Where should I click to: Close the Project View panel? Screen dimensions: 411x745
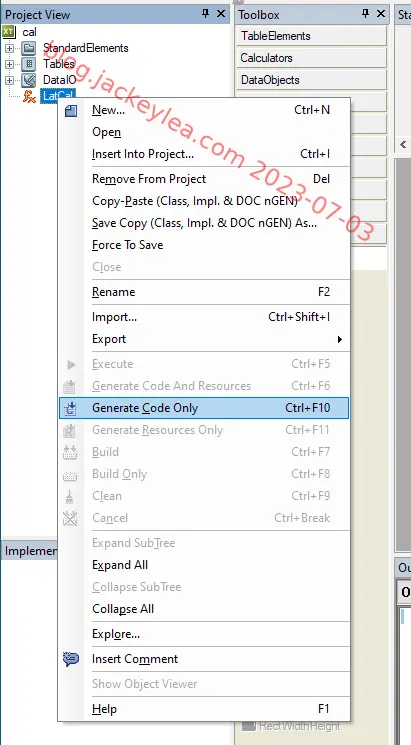(221, 14)
